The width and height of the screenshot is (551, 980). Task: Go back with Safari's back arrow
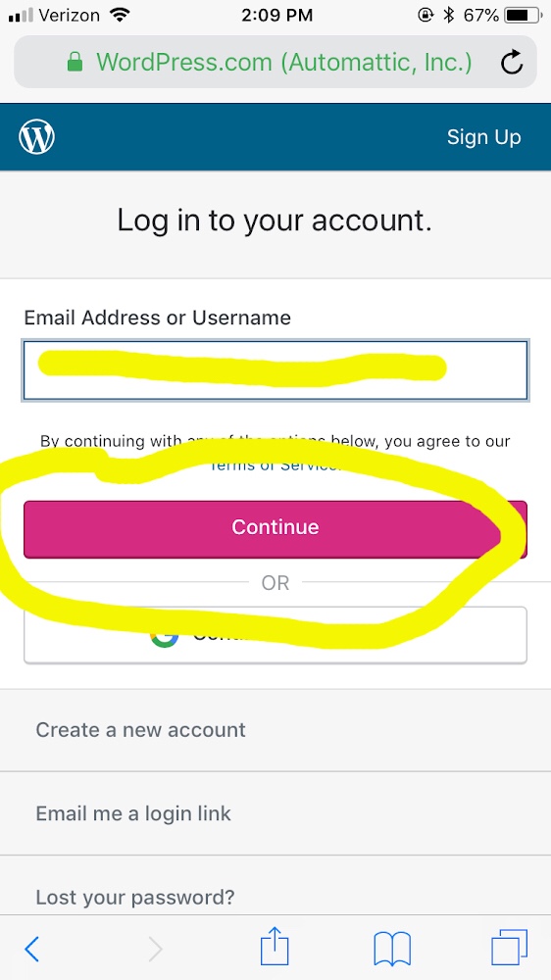tap(31, 950)
